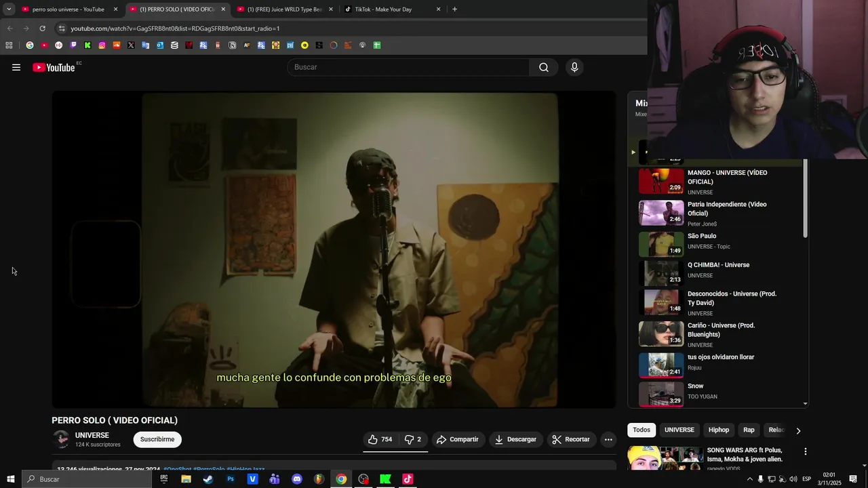Play São Paulo from the mix list

(719, 244)
